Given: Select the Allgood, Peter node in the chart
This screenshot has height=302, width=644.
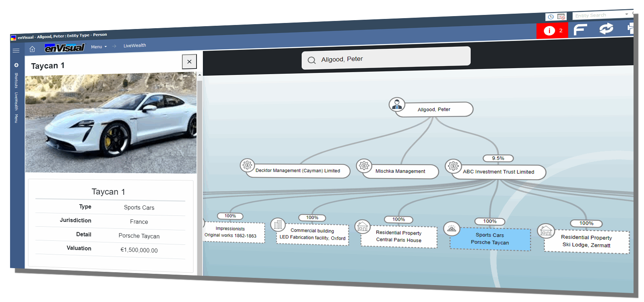Looking at the screenshot, I should [434, 109].
